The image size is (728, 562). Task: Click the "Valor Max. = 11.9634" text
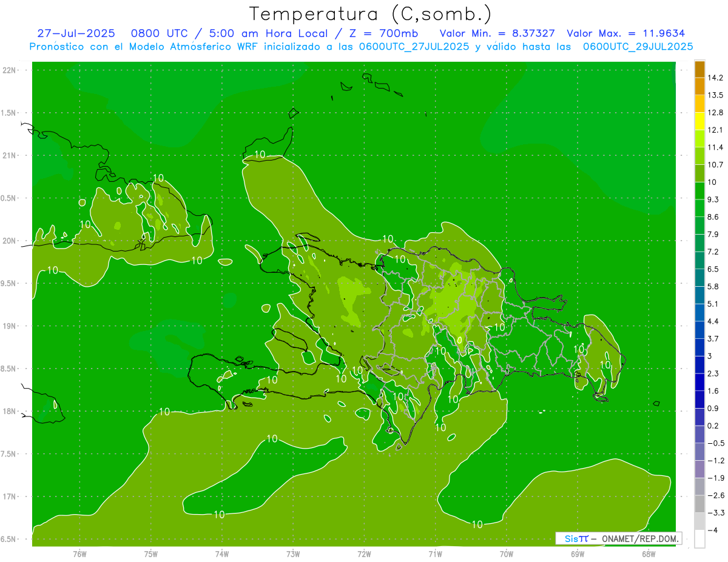625,34
